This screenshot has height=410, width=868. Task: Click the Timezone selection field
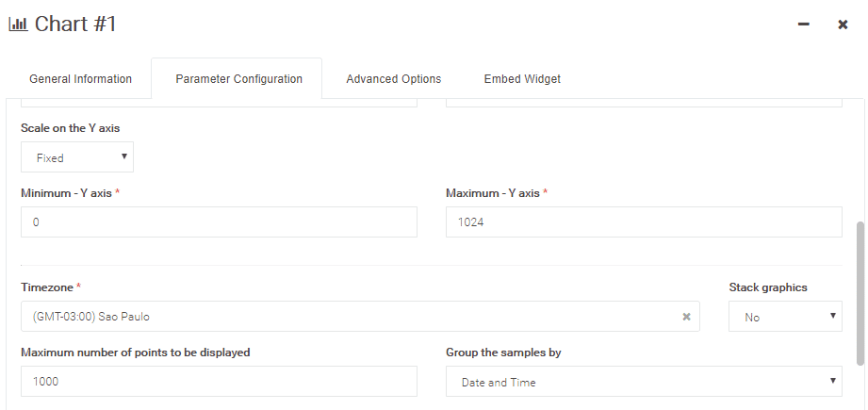[349, 317]
